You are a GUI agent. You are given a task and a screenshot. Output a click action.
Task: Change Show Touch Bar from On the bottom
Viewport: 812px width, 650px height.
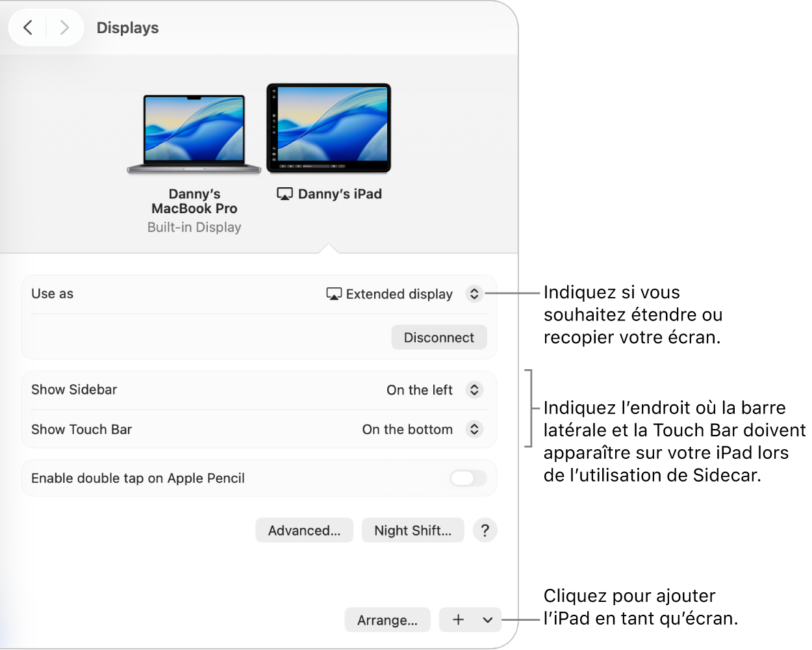click(474, 429)
